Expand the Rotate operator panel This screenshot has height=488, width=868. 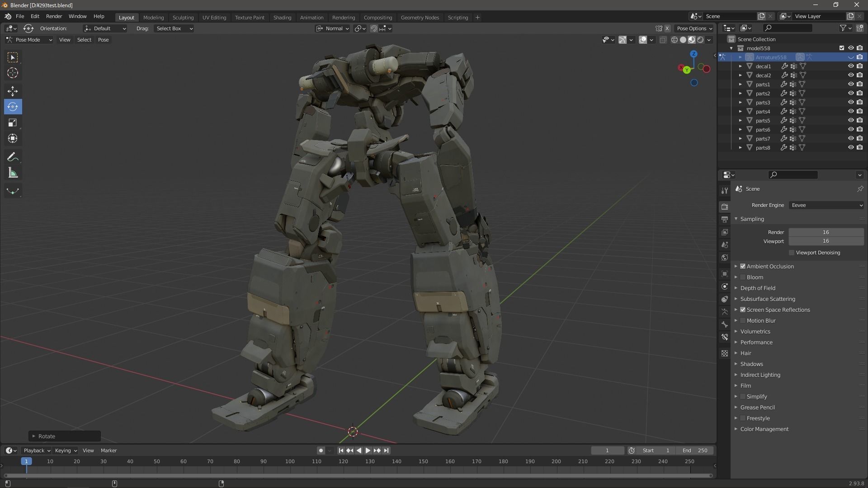click(x=65, y=436)
